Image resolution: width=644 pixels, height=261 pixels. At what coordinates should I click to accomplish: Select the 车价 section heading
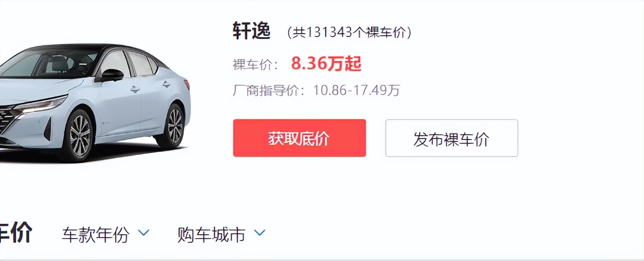point(16,233)
